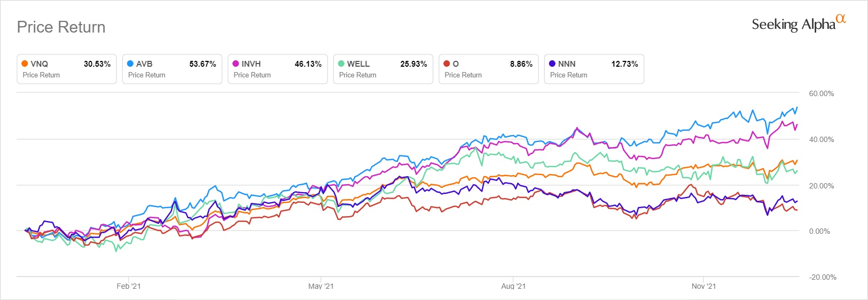Click the orange VNQ legend dot
This screenshot has width=868, height=300.
tap(25, 64)
